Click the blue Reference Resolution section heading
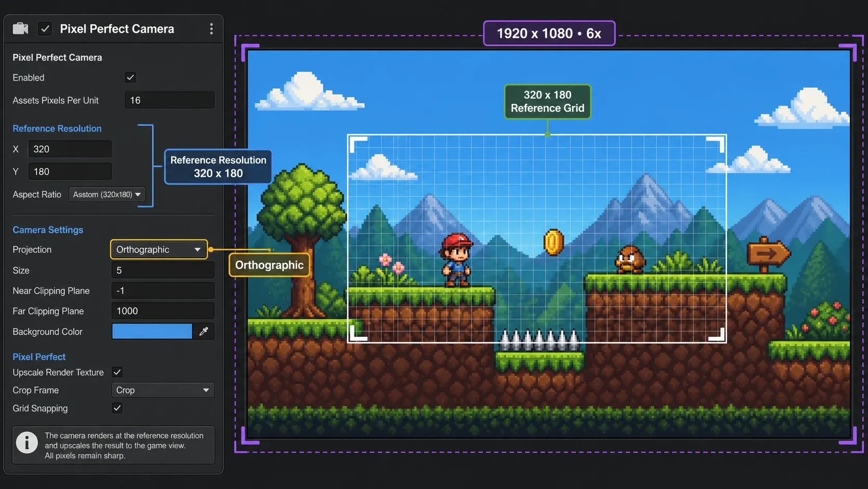Screen dimensions: 868x489 (x=57, y=128)
